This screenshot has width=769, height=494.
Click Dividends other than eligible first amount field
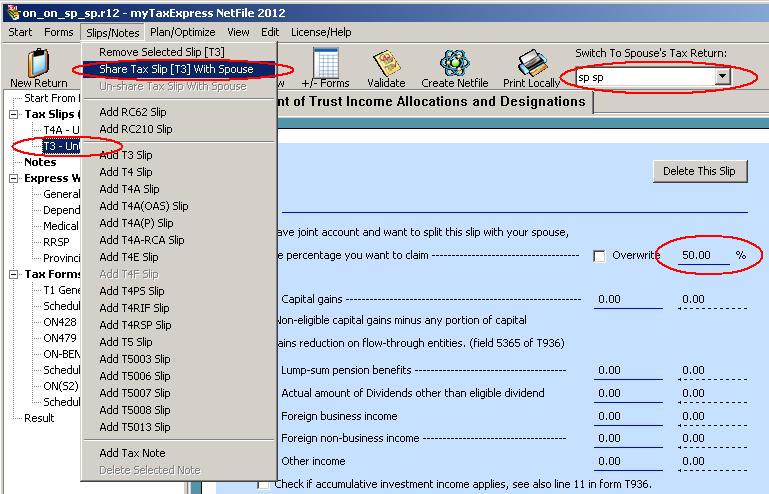click(x=627, y=393)
